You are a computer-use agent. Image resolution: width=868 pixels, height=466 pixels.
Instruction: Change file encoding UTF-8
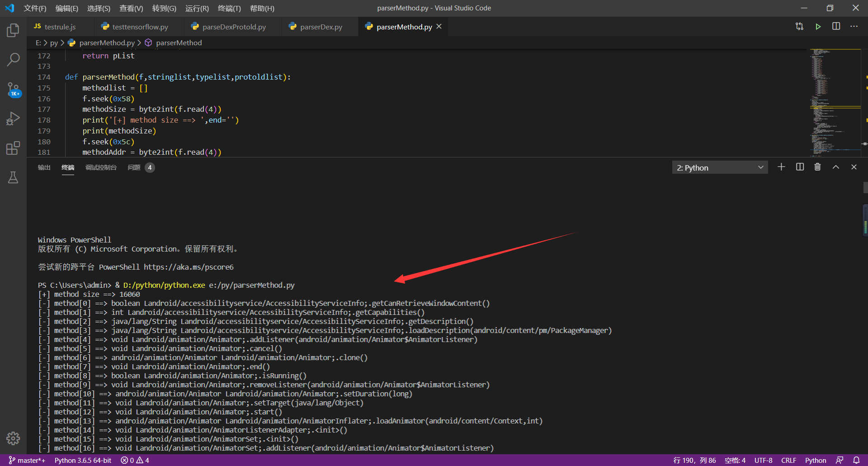coord(763,460)
